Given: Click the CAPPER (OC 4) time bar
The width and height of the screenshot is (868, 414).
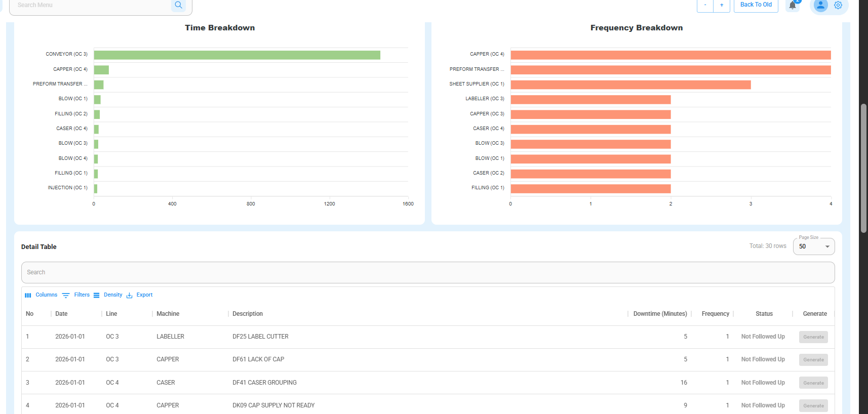Looking at the screenshot, I should [x=101, y=70].
